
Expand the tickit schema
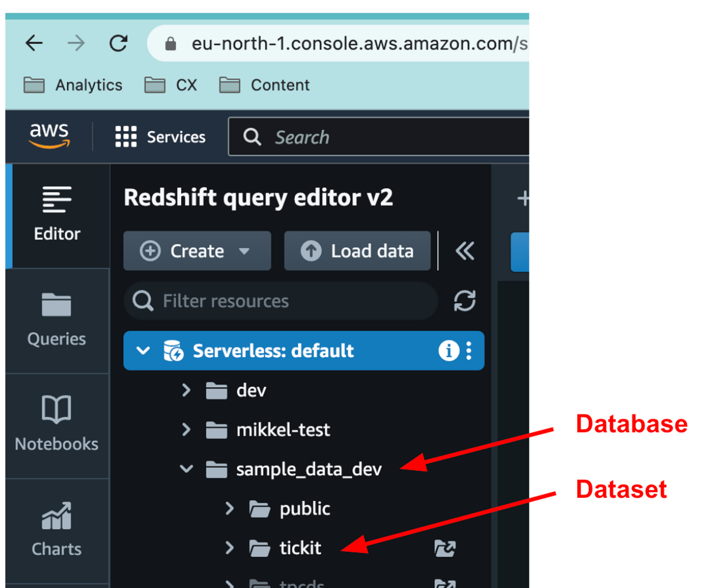(x=229, y=548)
